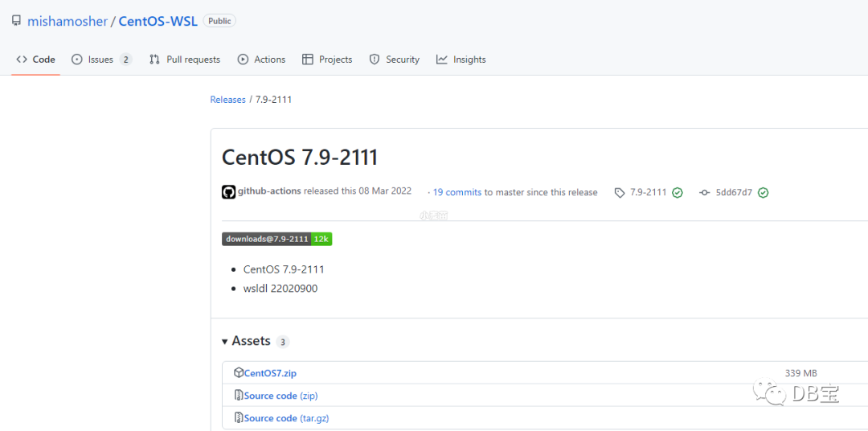Click the Projects table icon
This screenshot has width=868, height=431.
pos(308,60)
